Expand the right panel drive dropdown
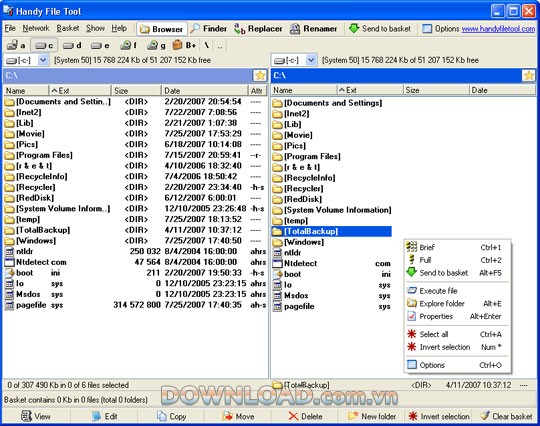The image size is (540, 426). tap(311, 60)
